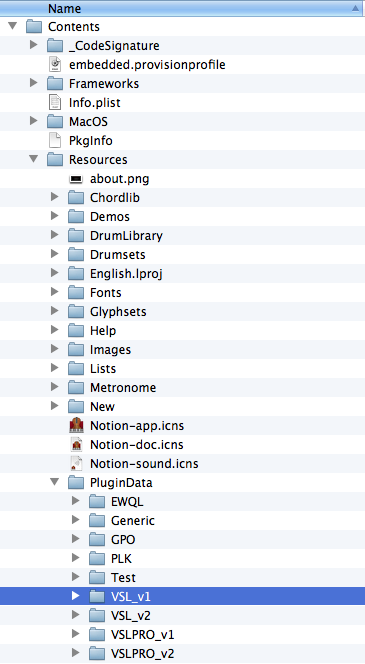
Task: Select the file name PkgInfo
Action: [91, 141]
